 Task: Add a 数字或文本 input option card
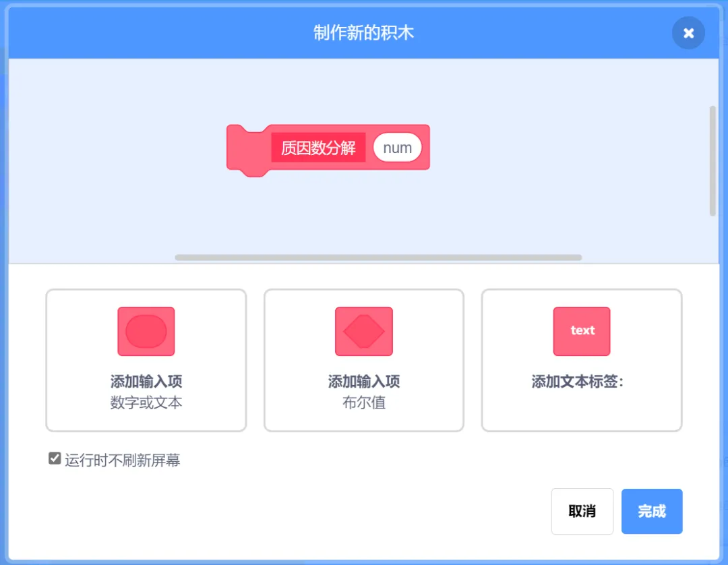point(146,360)
